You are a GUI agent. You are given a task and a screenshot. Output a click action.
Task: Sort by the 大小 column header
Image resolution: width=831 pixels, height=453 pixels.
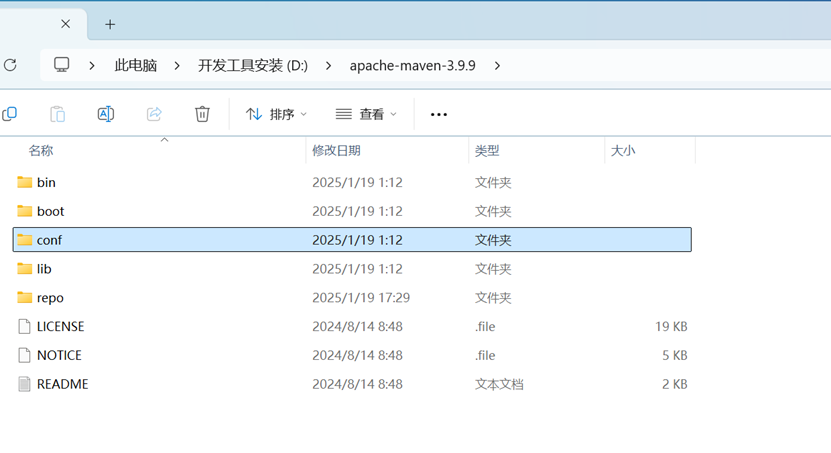623,150
